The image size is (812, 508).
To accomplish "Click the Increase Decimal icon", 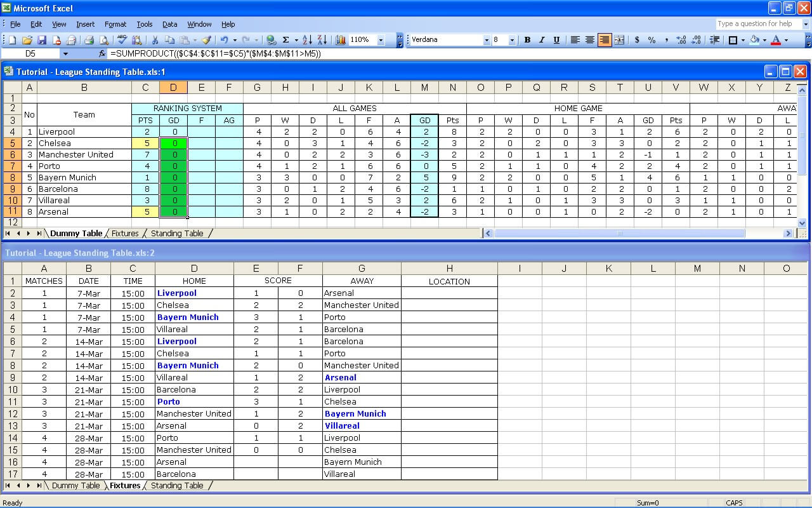I will click(x=681, y=40).
